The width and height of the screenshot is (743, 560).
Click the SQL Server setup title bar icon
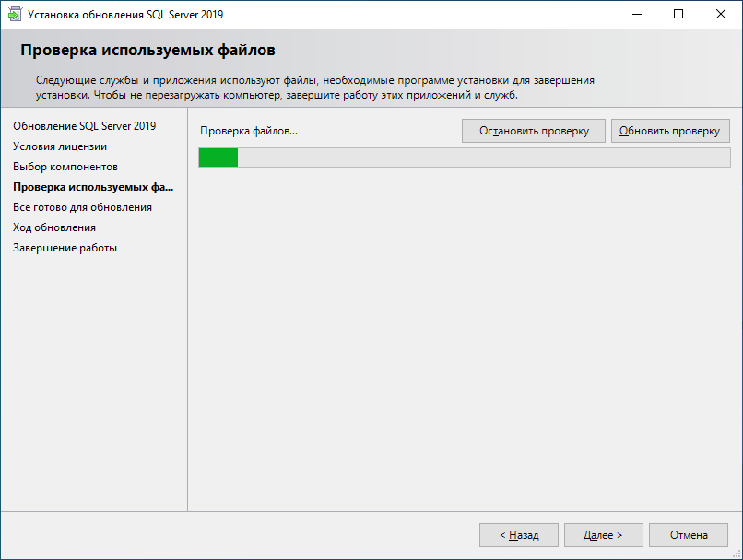click(x=15, y=14)
